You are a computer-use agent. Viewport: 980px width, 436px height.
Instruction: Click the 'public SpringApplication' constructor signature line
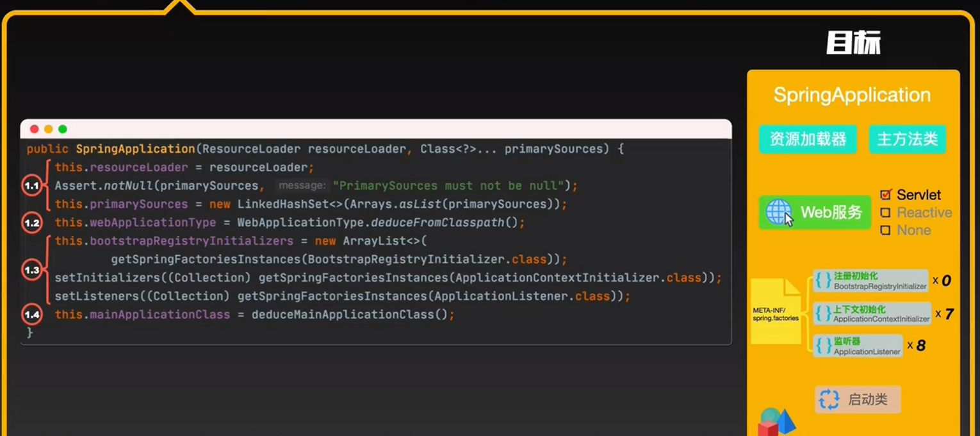(x=325, y=149)
